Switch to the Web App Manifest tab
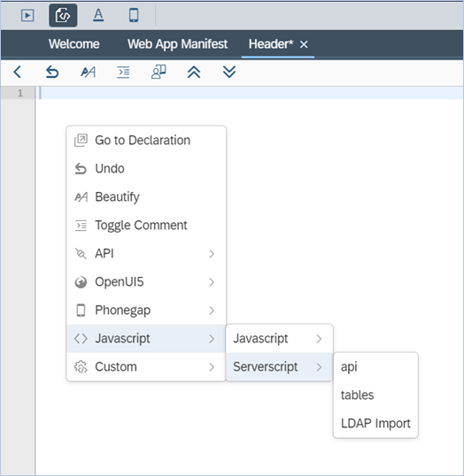464x476 pixels. (x=177, y=44)
